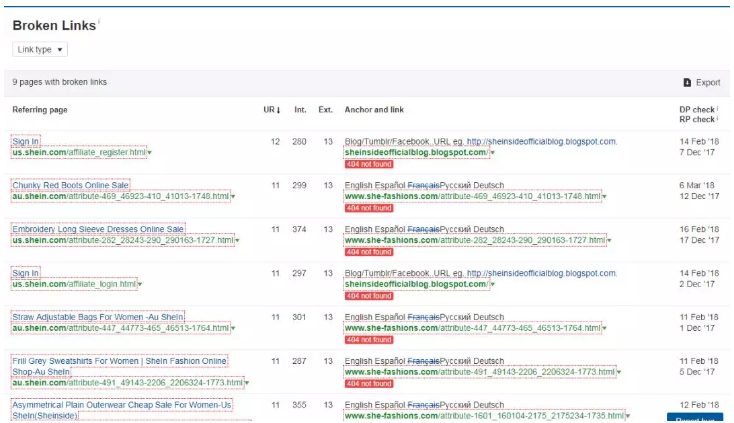Click 404 not found badge in Chunky Red Boots row

[369, 208]
